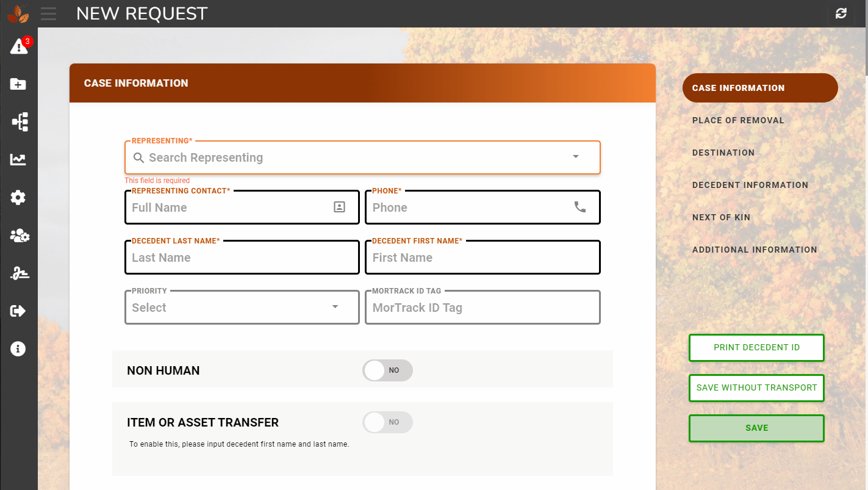This screenshot has height=490, width=868.
Task: Open the workflow hierarchy icon in sidebar
Action: [x=18, y=121]
